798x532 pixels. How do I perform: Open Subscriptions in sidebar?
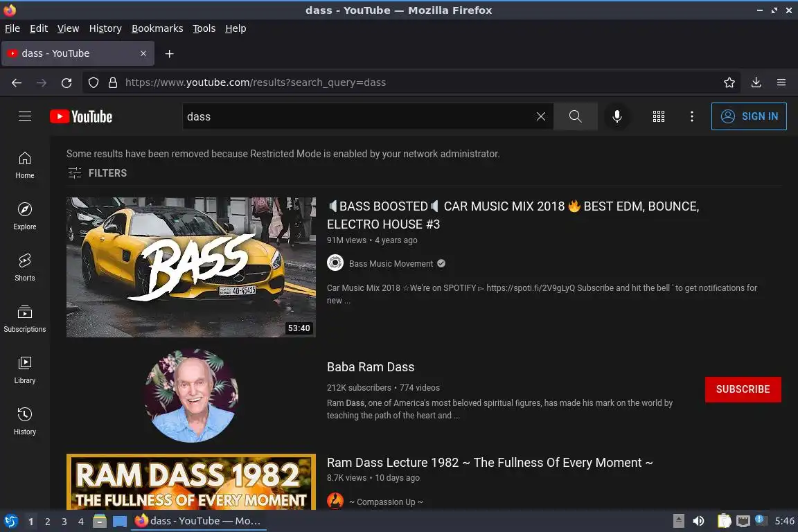coord(25,319)
